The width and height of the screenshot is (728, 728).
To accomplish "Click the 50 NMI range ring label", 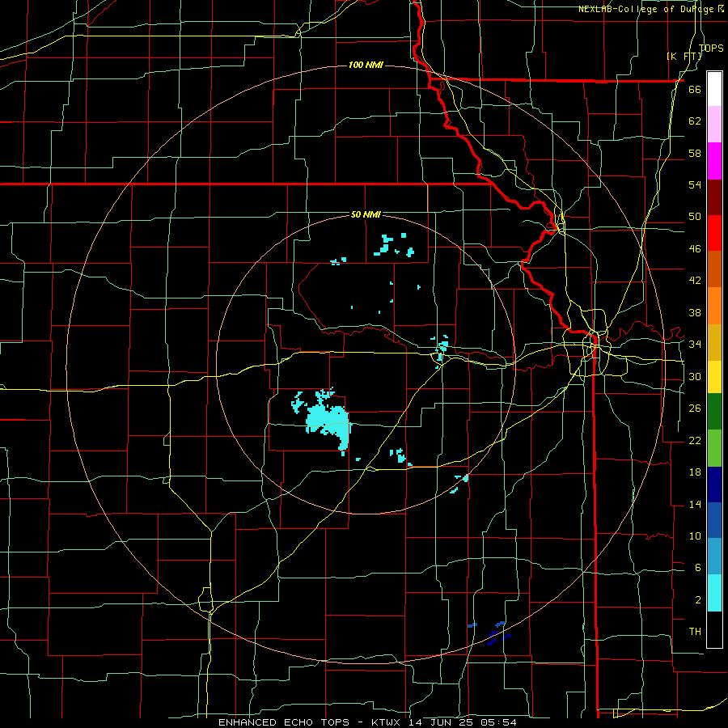I will click(366, 214).
